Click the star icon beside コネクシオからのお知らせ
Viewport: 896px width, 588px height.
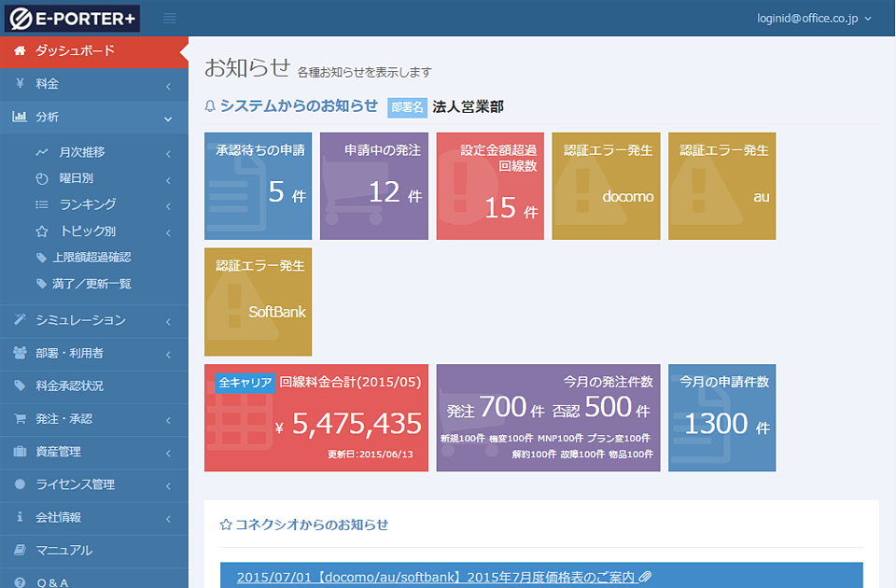tap(226, 525)
